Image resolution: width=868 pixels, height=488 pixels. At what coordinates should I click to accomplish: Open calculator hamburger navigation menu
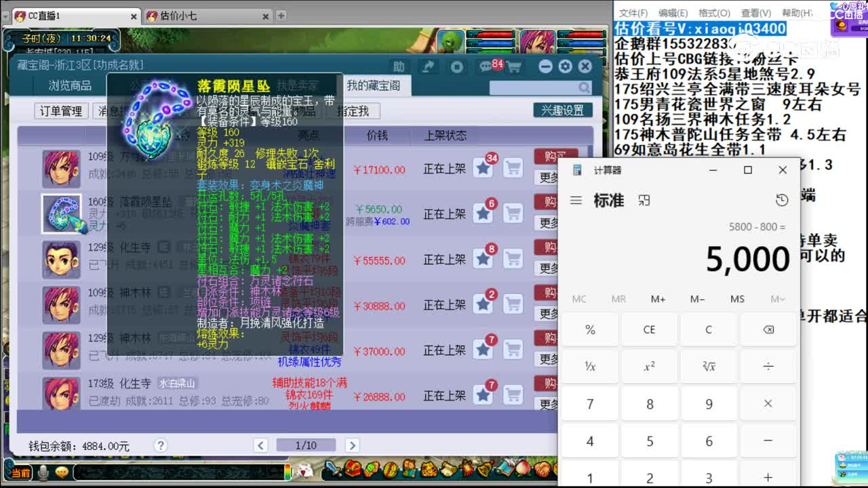576,200
